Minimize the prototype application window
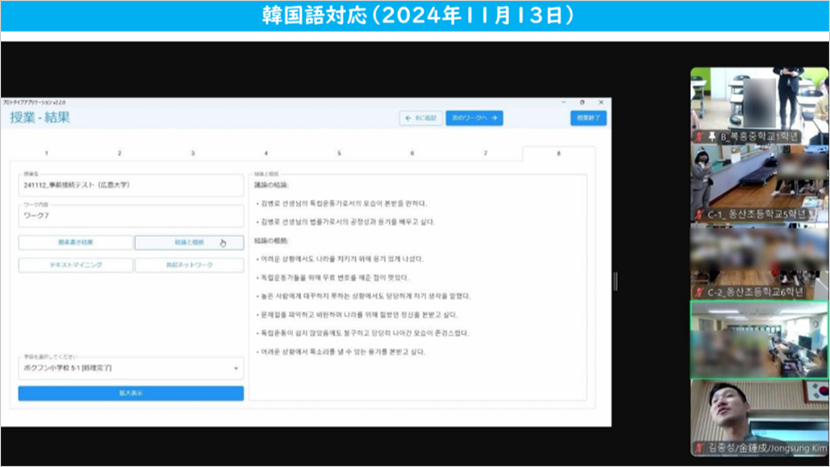830x467 pixels. pos(564,102)
